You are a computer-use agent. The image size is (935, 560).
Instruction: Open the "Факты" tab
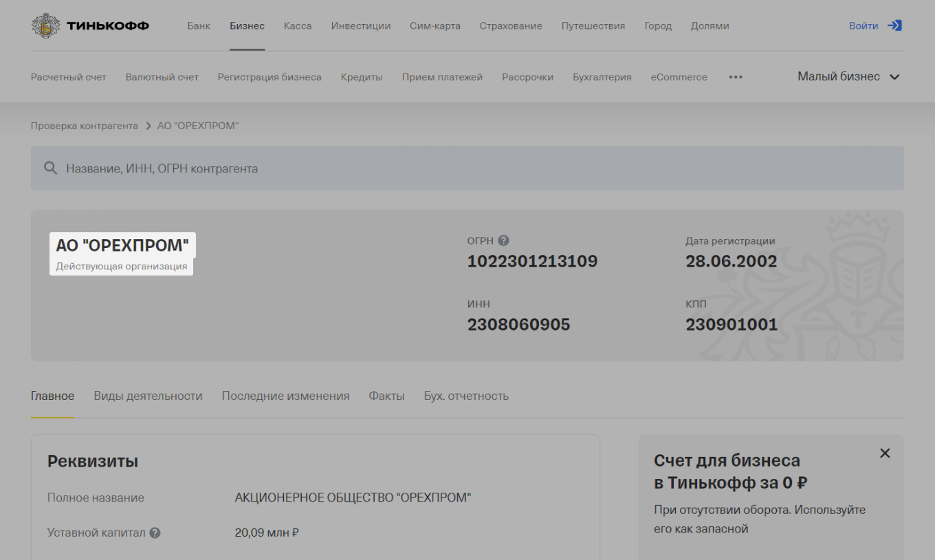click(386, 396)
